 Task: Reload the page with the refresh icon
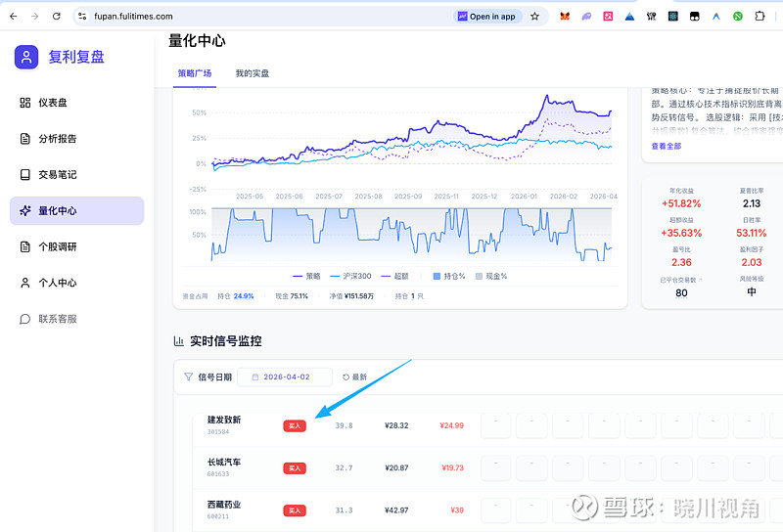click(x=57, y=17)
